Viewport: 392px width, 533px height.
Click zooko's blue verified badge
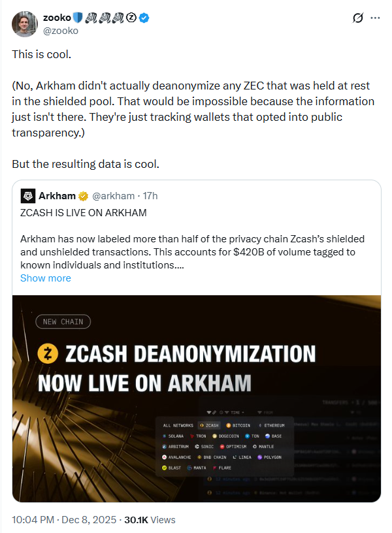(143, 18)
